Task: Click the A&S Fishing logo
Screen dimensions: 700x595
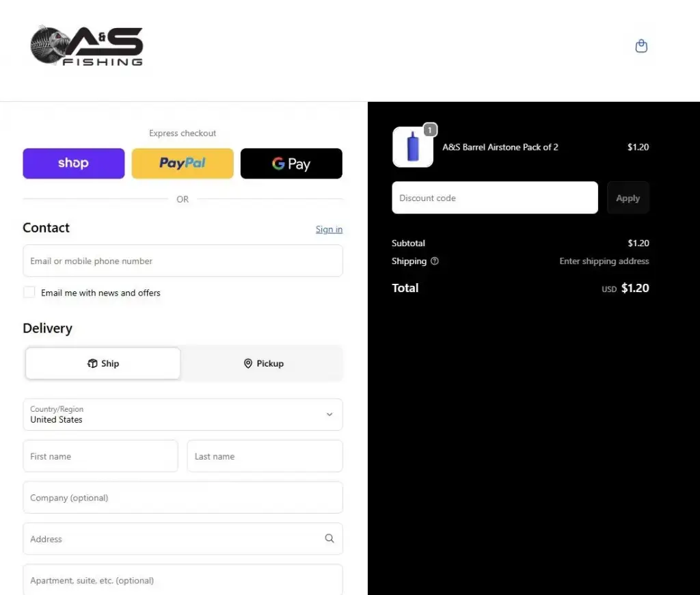Action: tap(87, 46)
